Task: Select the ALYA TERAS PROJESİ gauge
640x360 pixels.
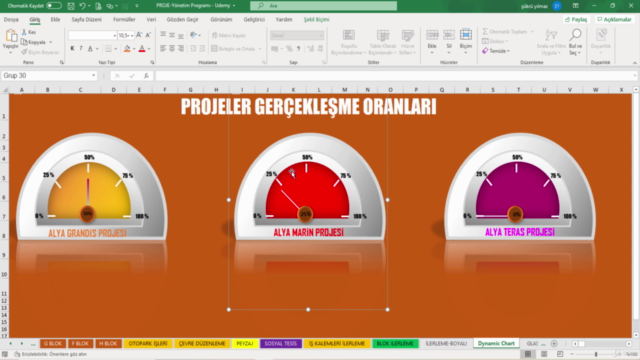Action: tap(519, 187)
